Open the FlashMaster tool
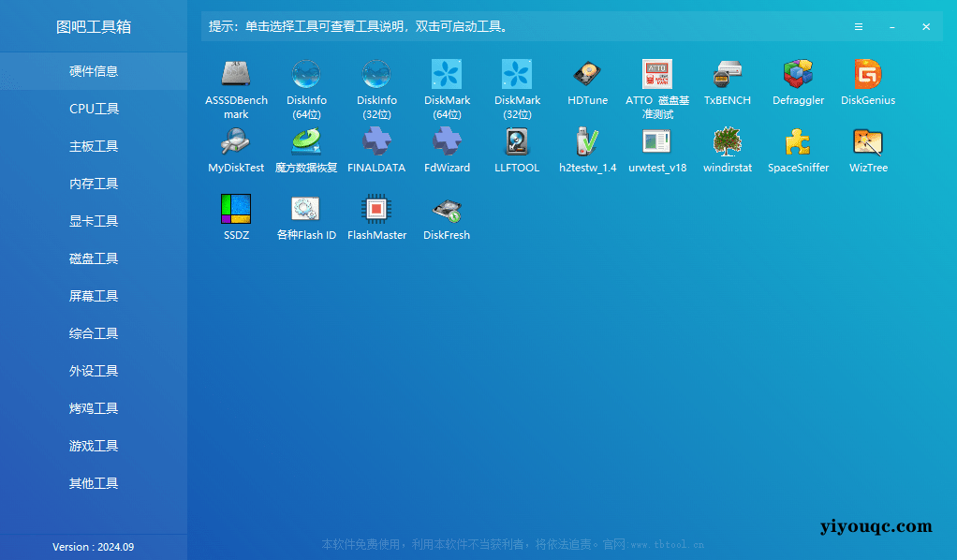The image size is (957, 560). pyautogui.click(x=376, y=217)
